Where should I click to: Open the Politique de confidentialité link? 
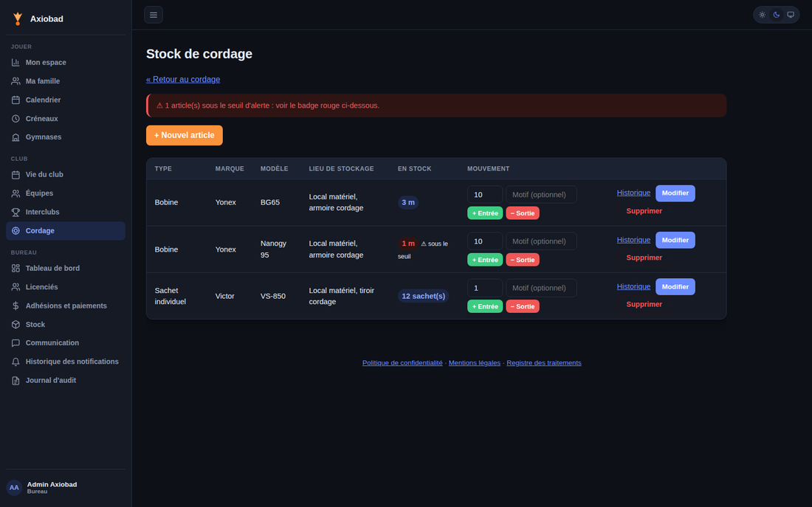coord(402,362)
